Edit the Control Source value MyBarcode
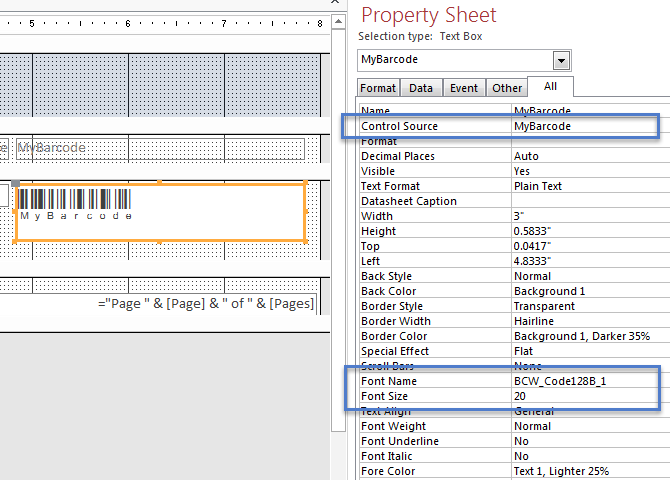 [542, 126]
